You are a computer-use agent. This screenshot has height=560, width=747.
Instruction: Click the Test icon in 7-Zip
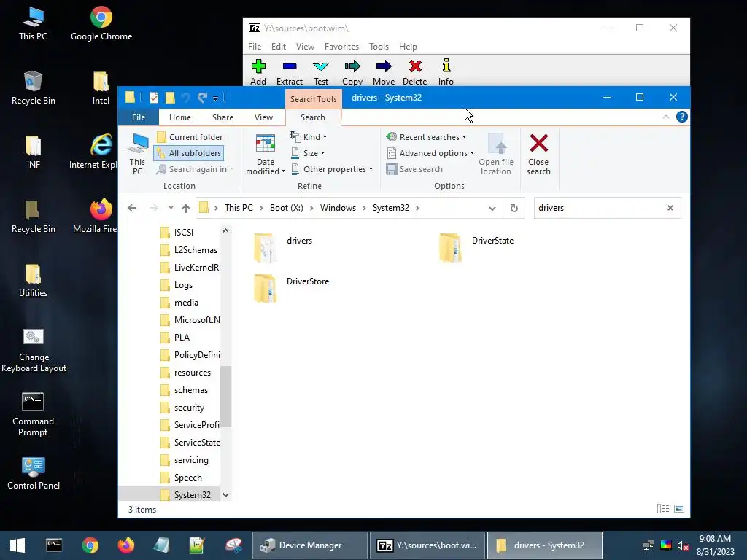click(x=321, y=72)
